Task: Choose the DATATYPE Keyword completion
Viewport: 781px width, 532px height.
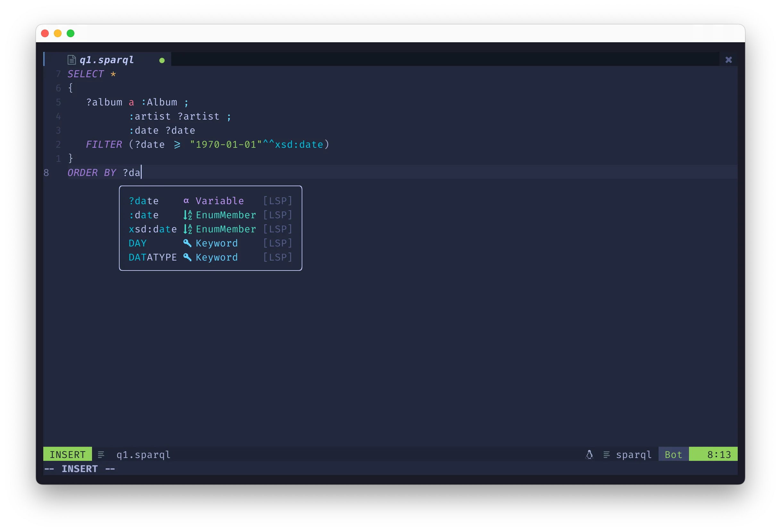Action: [210, 257]
